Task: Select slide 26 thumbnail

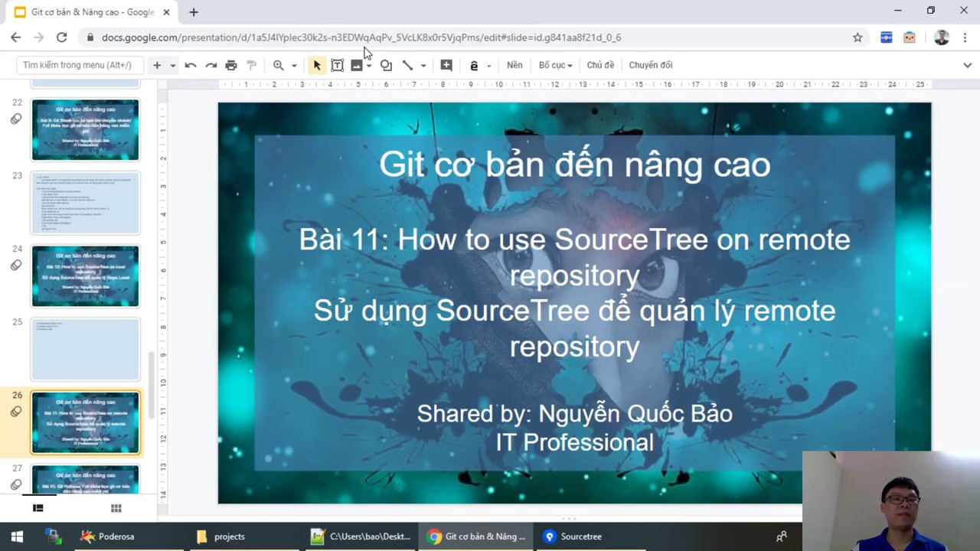Action: point(85,422)
